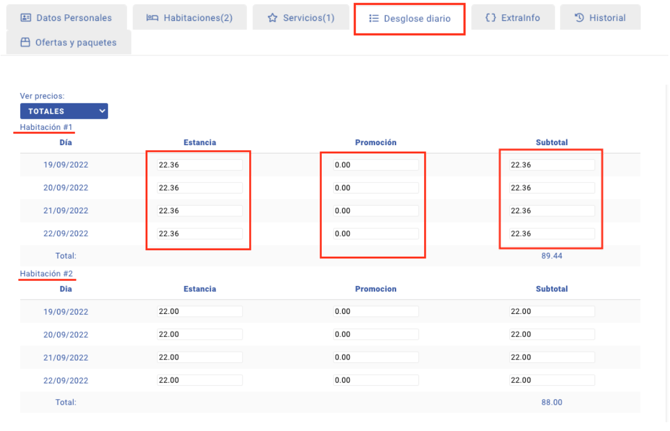Viewport: 670px width, 431px height.
Task: Edit Estancia field for 21/09/2022 in Habitación #2
Action: click(198, 357)
